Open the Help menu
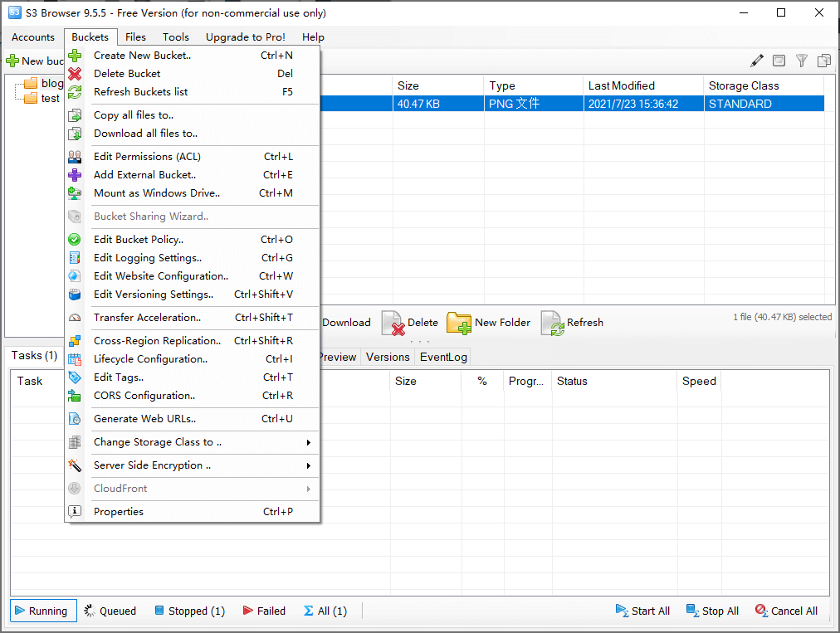This screenshot has height=633, width=840. tap(313, 37)
